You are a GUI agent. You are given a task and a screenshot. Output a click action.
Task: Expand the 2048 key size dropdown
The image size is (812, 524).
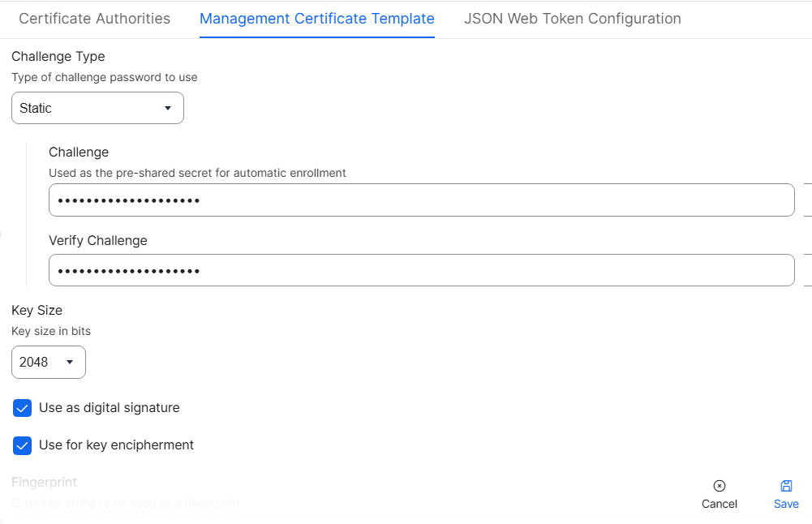pyautogui.click(x=48, y=362)
